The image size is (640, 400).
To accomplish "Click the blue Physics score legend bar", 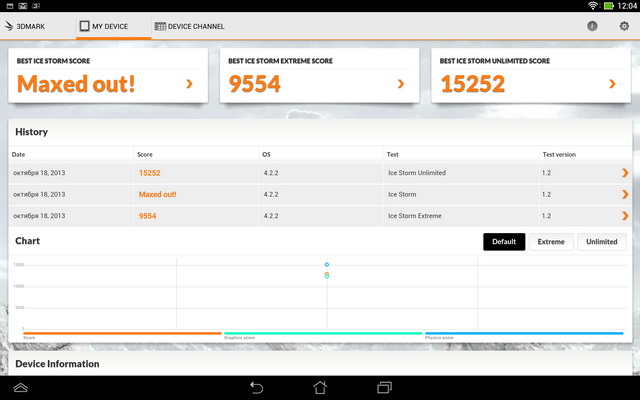I will click(524, 333).
